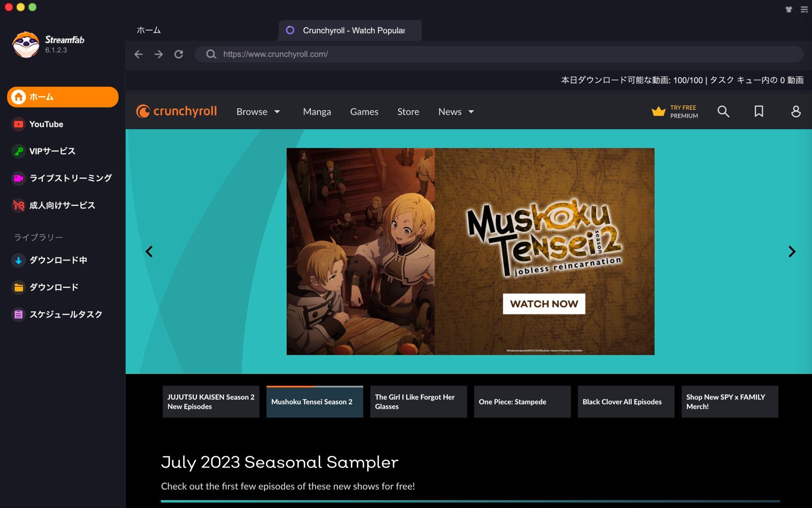This screenshot has width=812, height=508.
Task: Go back with the browser back arrow
Action: 138,54
